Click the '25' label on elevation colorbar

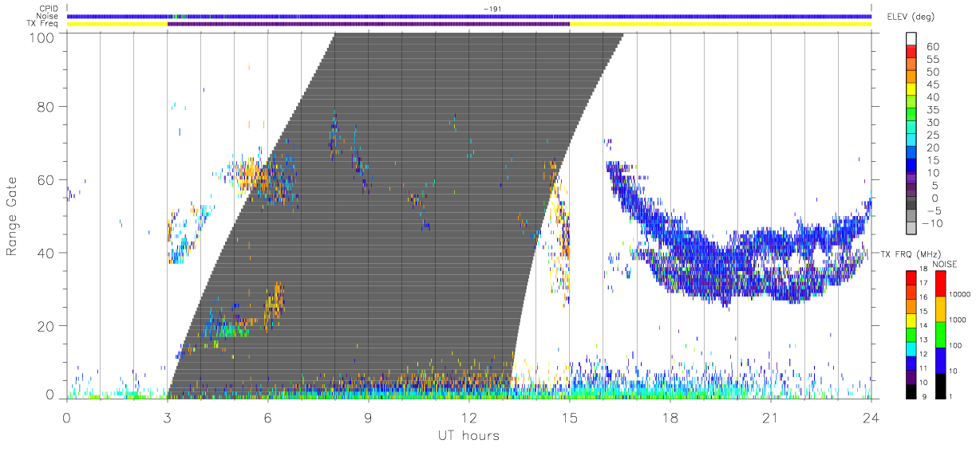(x=932, y=135)
